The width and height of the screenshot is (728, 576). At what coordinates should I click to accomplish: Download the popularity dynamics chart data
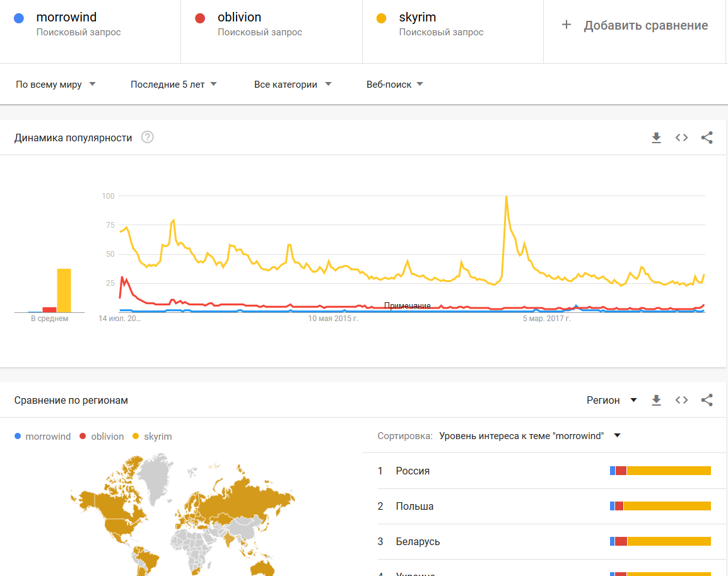point(656,138)
